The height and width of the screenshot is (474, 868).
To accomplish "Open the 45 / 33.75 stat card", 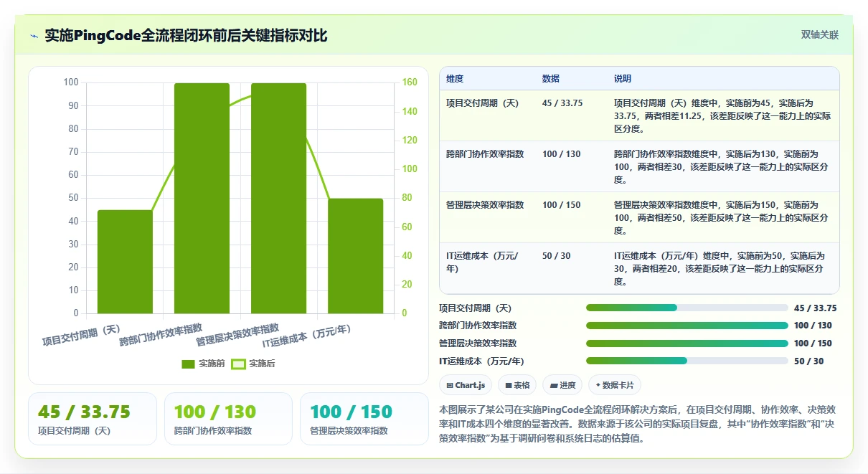I will tap(93, 419).
